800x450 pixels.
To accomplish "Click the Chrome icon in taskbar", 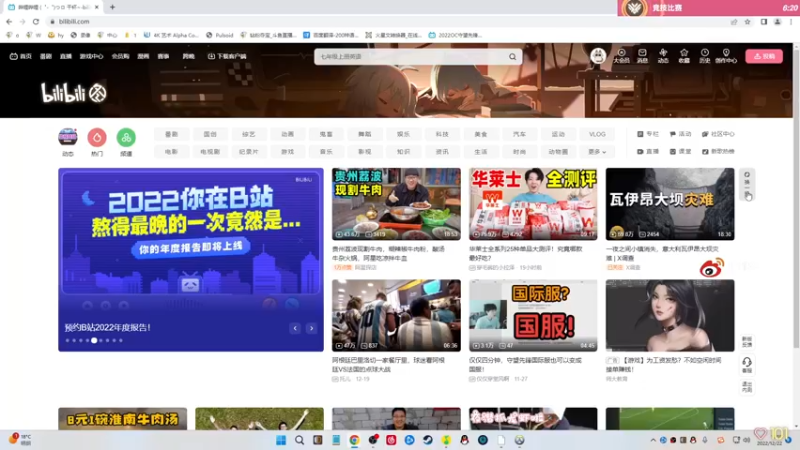I will 354,440.
